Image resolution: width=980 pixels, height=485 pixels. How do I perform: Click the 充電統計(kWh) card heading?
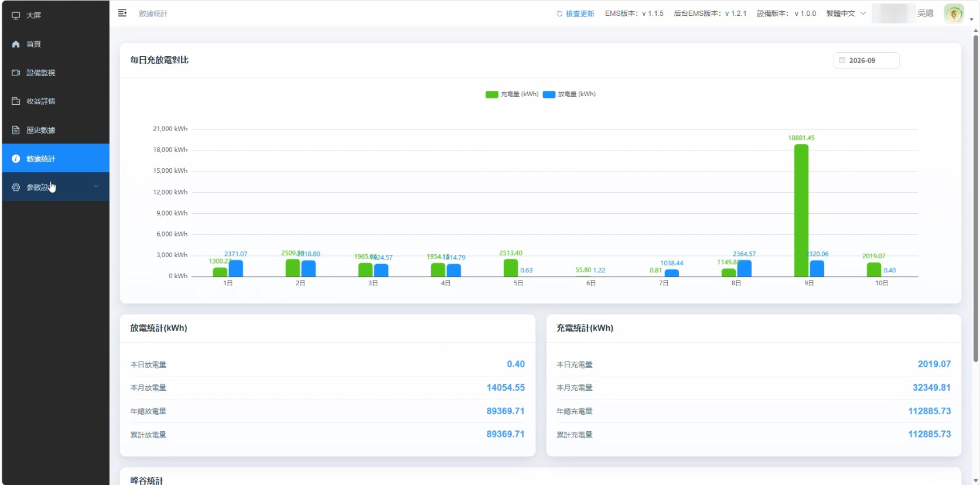point(585,328)
